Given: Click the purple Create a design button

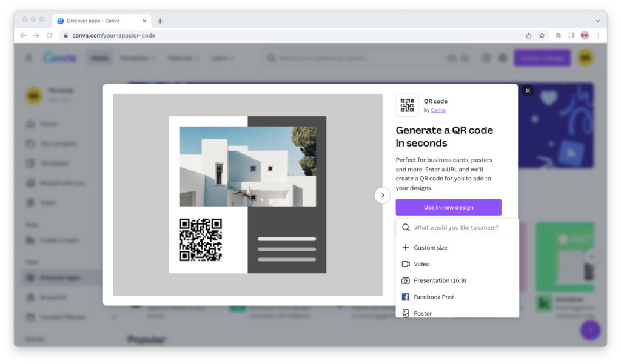Looking at the screenshot, I should pos(542,58).
